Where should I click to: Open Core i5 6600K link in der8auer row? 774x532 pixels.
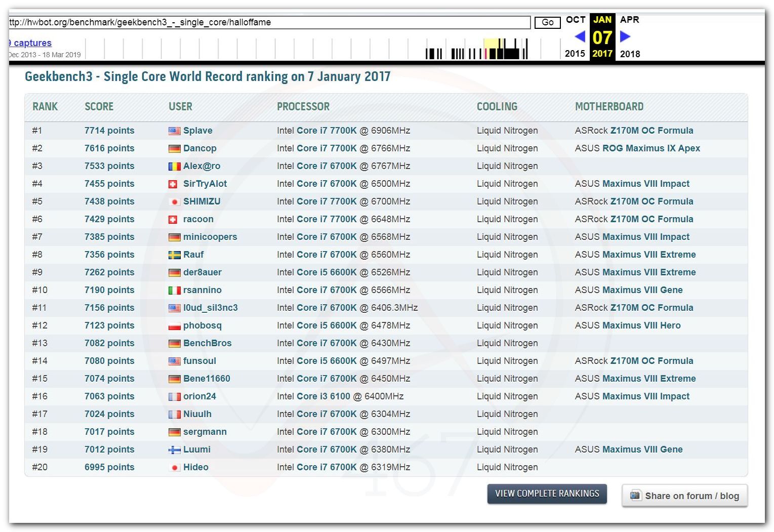tap(327, 272)
